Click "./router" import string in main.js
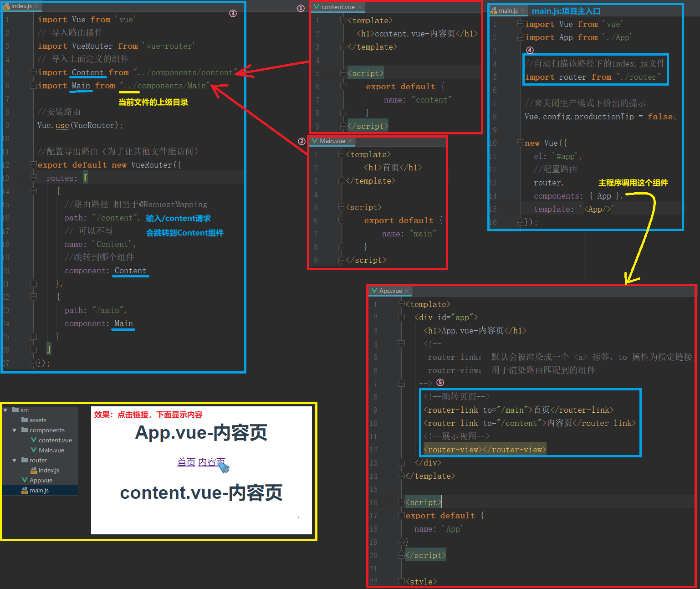Screen dimensions: 700x589 click(638, 77)
